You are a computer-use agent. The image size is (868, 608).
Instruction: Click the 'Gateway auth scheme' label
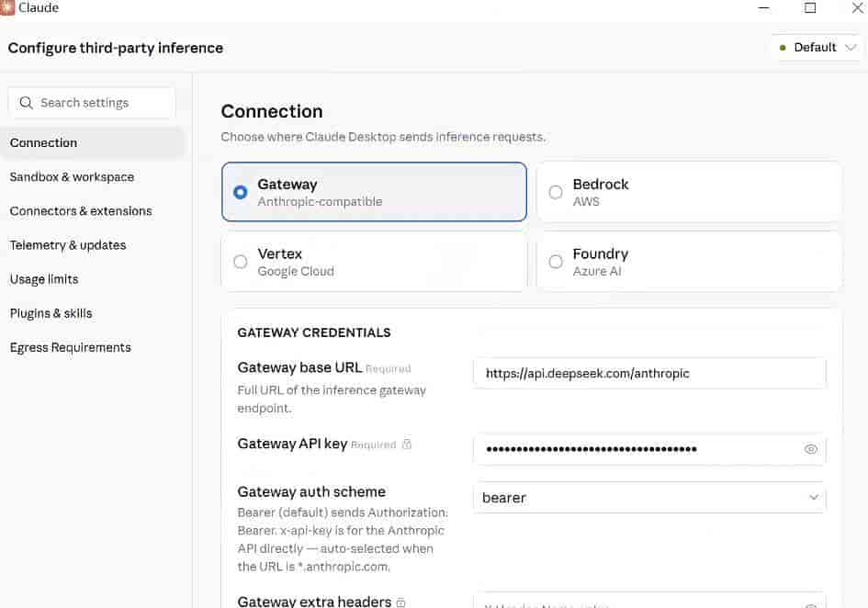pos(311,491)
